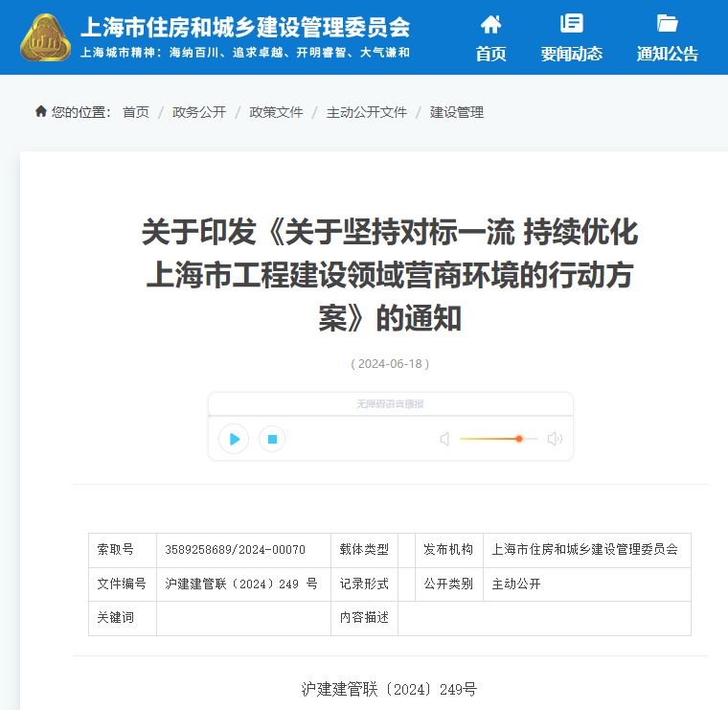Click the loud-volume speaker icon
Screen dimensions: 728x710
point(555,439)
